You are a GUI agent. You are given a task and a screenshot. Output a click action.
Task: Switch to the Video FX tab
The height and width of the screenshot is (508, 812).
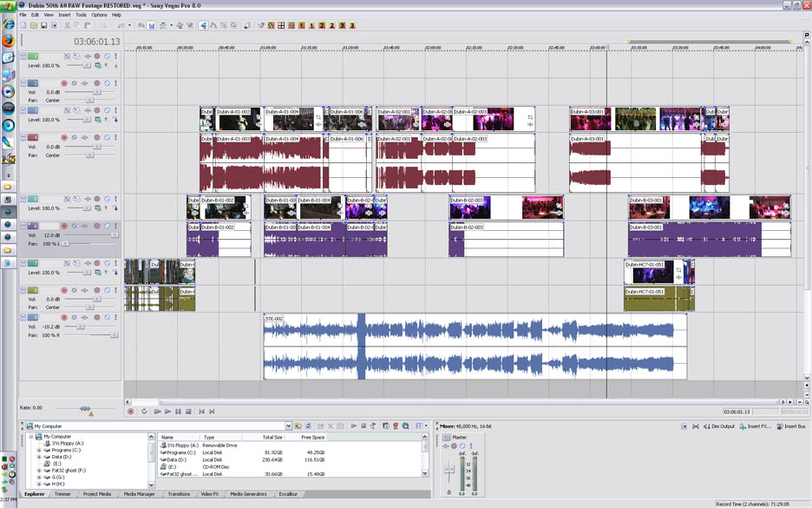(x=210, y=494)
